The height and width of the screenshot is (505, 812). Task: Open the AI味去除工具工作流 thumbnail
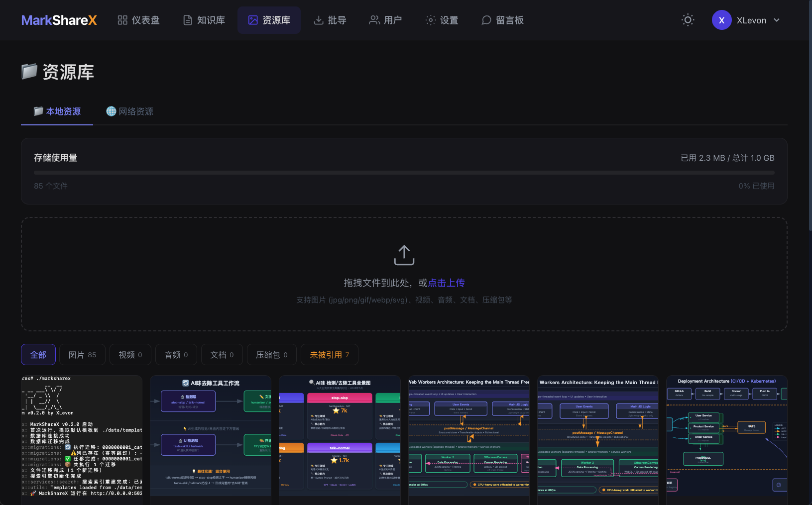point(211,440)
